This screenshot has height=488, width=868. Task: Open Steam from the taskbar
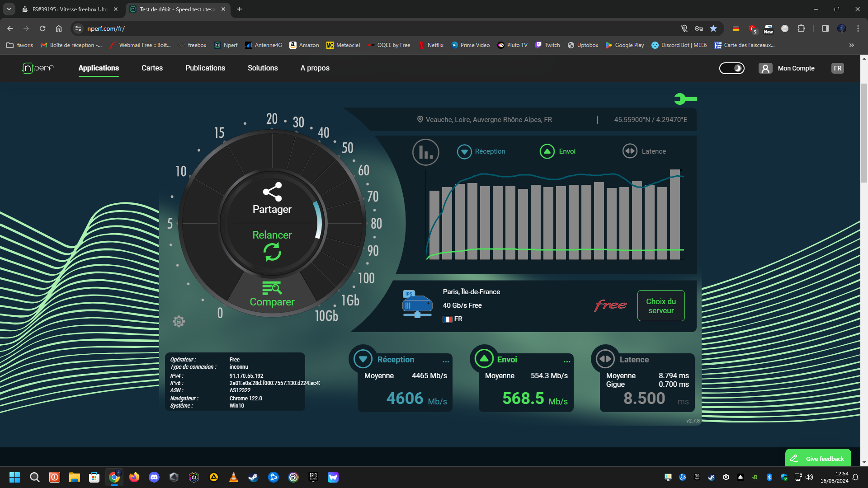[254, 477]
